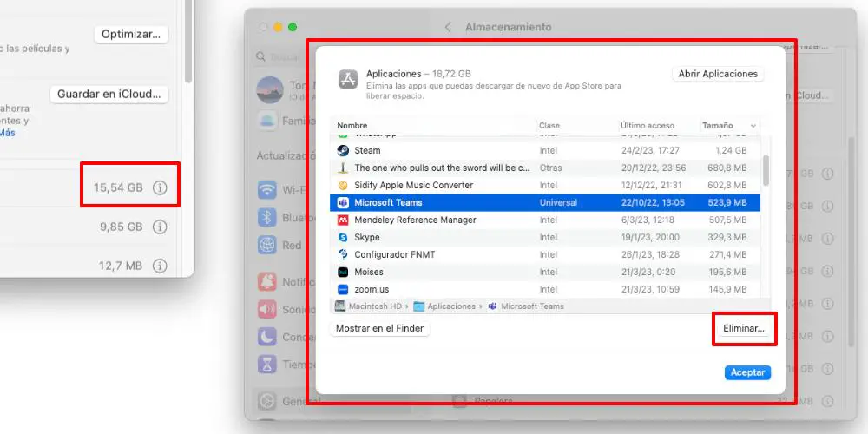Click the Abrir Aplicaciones button
868x434 pixels.
(718, 74)
